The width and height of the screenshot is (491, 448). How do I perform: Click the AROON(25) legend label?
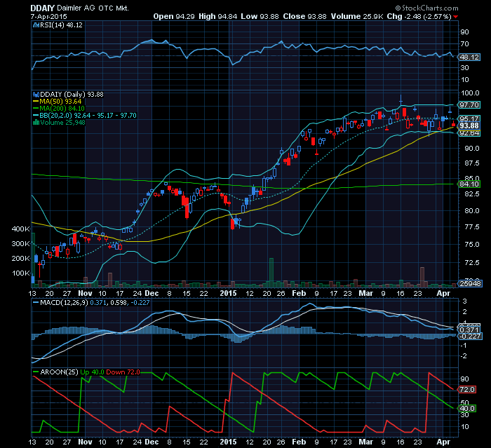point(59,372)
